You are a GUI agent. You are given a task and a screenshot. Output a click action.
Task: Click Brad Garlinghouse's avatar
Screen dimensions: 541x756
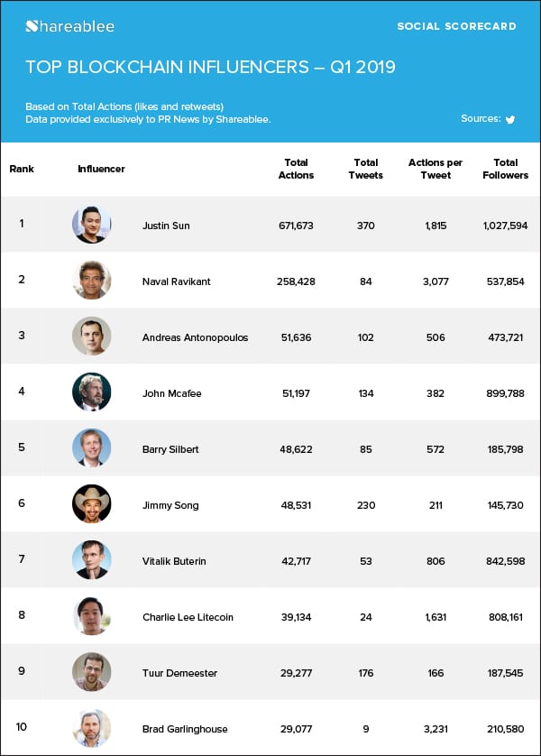[x=92, y=727]
